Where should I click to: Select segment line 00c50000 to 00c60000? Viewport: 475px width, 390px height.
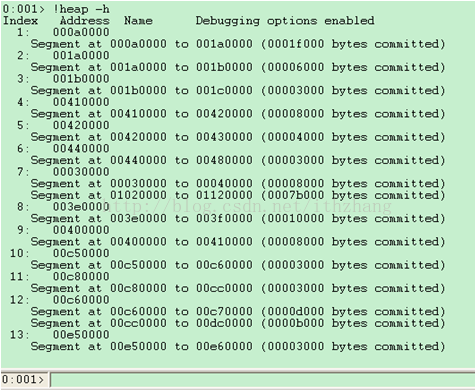pyautogui.click(x=238, y=265)
